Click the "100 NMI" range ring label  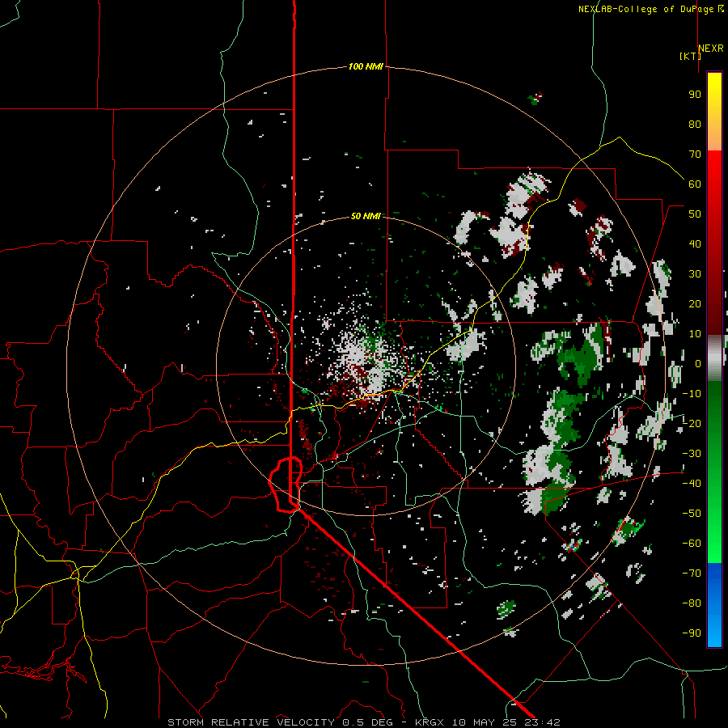[x=366, y=66]
